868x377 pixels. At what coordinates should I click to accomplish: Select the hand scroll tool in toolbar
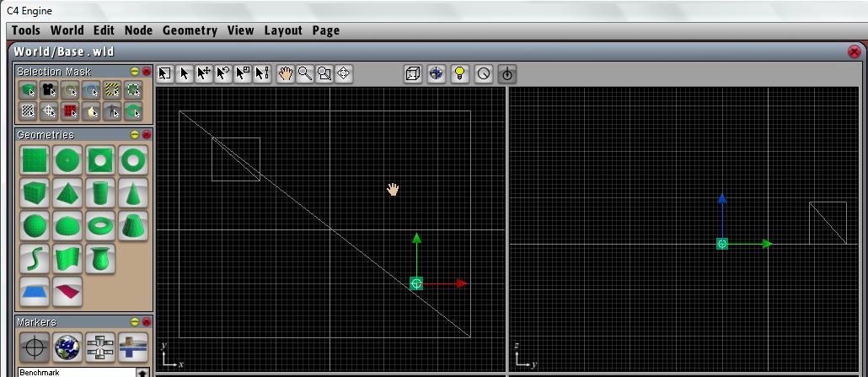pyautogui.click(x=286, y=73)
